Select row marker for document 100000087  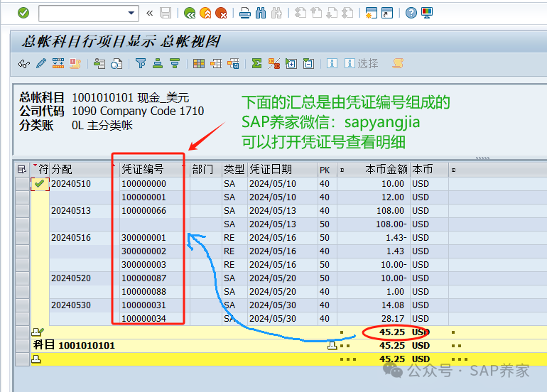[22, 278]
